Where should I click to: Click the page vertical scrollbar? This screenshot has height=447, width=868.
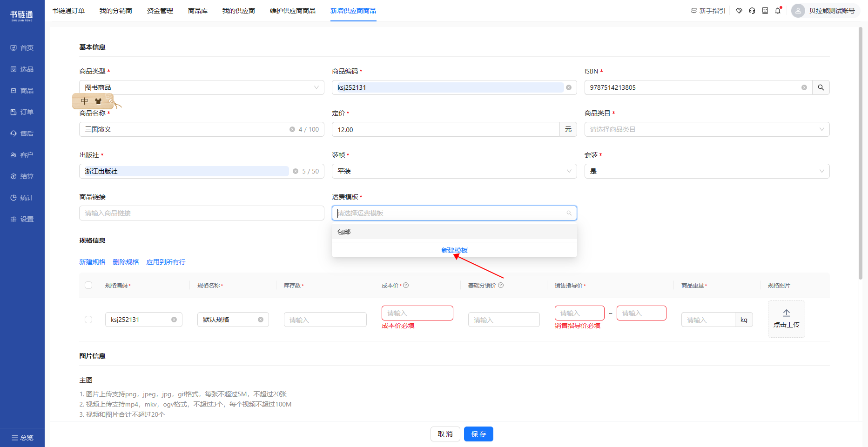coord(861,153)
